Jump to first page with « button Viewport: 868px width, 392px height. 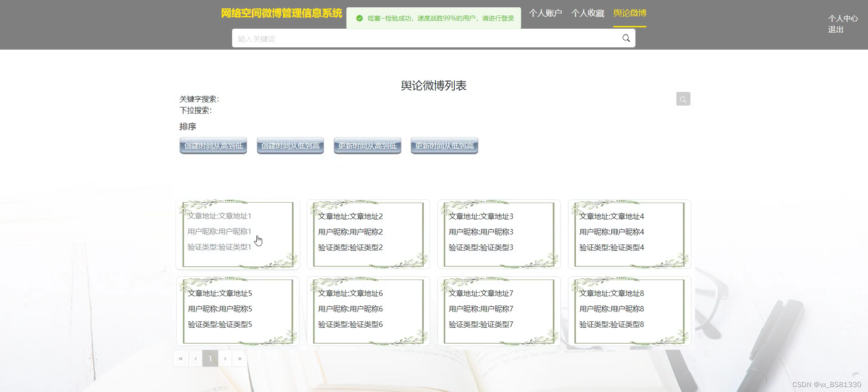181,358
